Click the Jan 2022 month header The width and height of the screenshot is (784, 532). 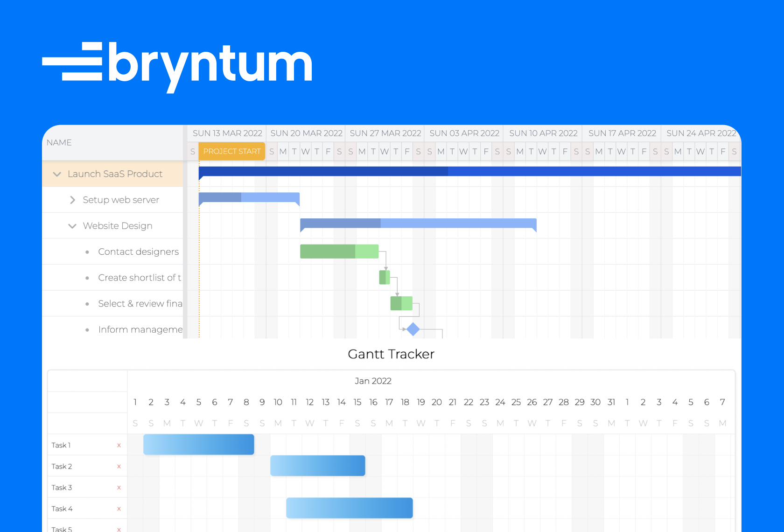click(373, 381)
